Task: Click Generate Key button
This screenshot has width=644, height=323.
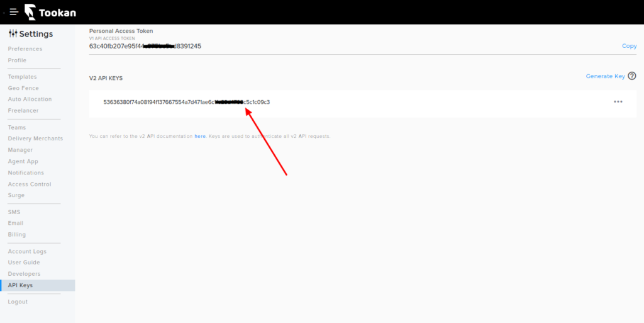Action: (605, 76)
